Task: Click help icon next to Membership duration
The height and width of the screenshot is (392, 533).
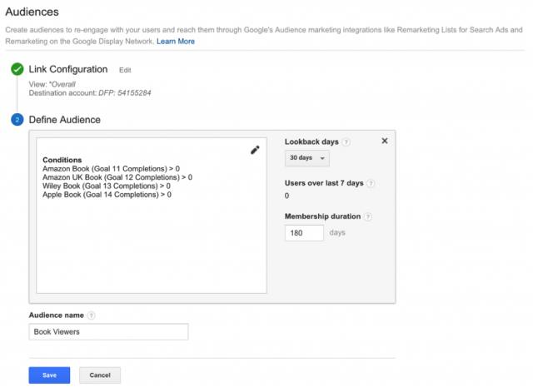Action: click(368, 216)
